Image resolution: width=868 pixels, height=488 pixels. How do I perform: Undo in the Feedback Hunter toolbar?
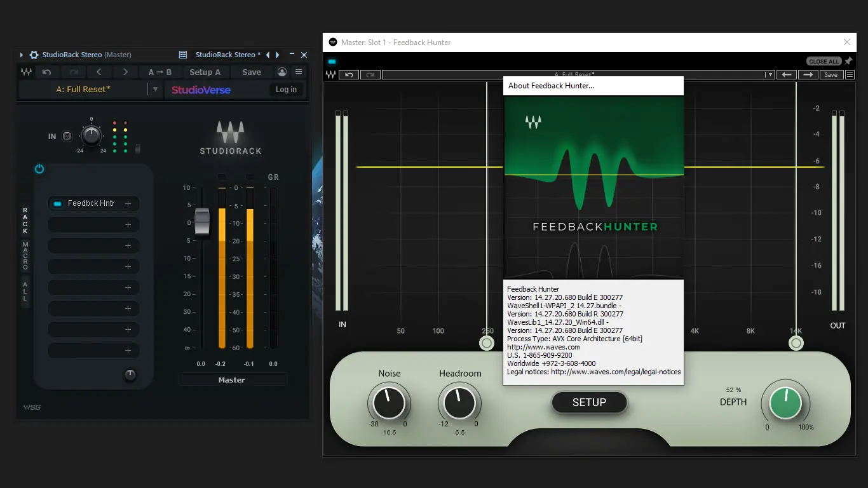(349, 75)
